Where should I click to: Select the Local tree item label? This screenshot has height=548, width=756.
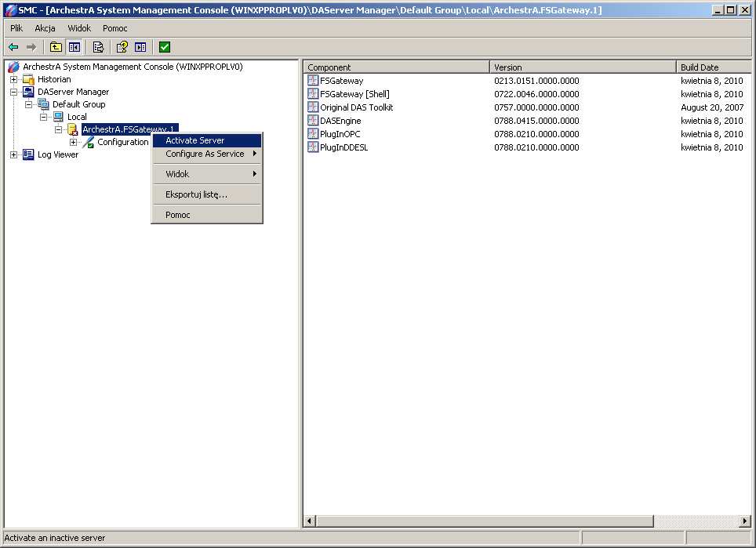(77, 117)
